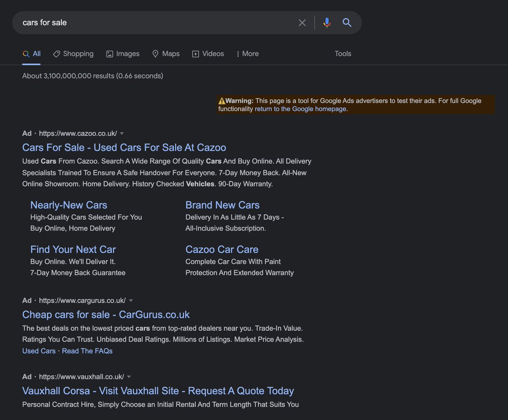
Task: Click 'Protection And Extended Warranty' text
Action: [240, 273]
